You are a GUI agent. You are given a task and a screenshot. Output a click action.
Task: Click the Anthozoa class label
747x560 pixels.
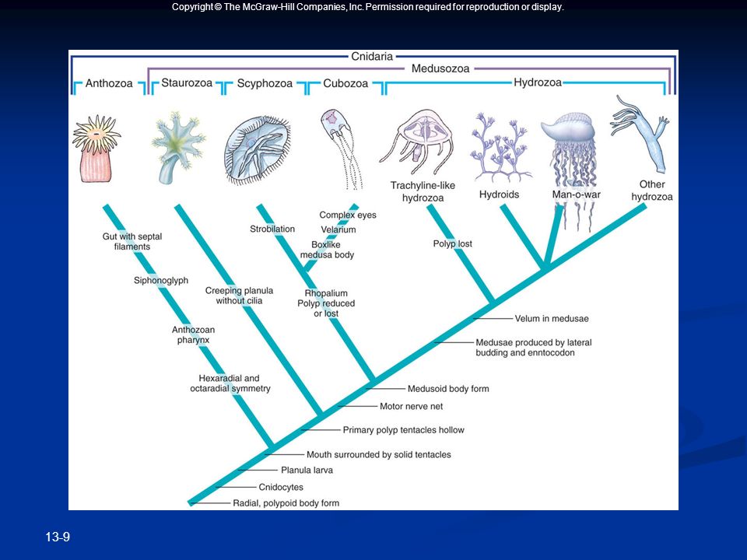click(109, 83)
